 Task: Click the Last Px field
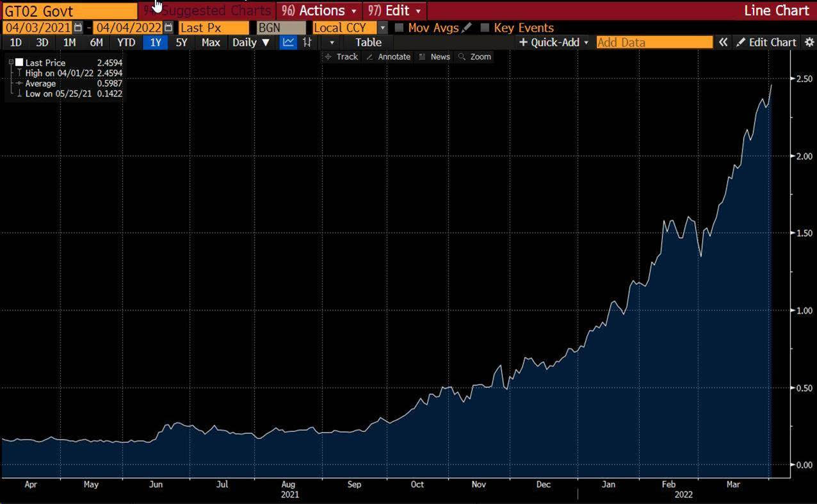click(x=213, y=28)
